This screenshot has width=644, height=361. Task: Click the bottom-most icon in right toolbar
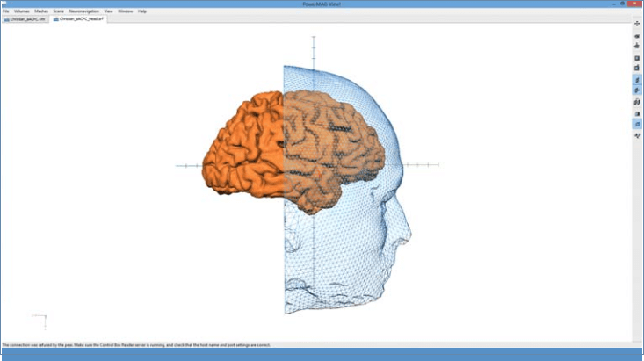point(637,135)
